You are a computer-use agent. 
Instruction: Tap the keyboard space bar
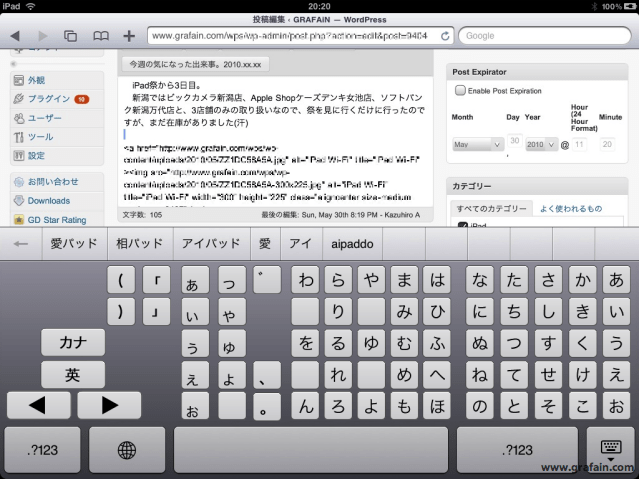point(311,450)
